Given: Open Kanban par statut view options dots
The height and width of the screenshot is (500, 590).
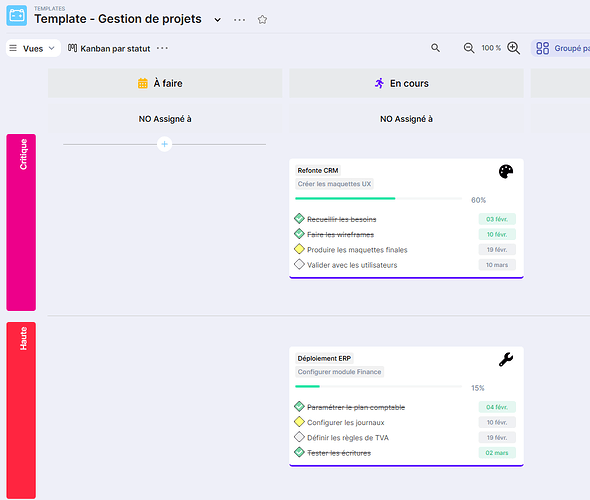Looking at the screenshot, I should (x=162, y=48).
